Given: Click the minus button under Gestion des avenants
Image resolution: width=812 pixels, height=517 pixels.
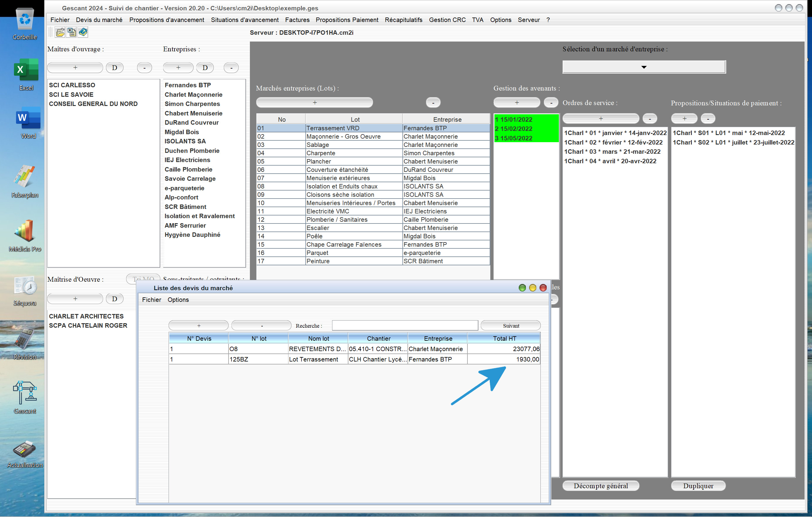Looking at the screenshot, I should [551, 102].
